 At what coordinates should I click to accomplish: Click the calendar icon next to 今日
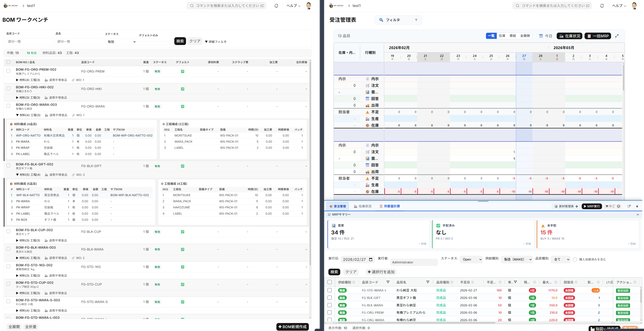click(541, 36)
